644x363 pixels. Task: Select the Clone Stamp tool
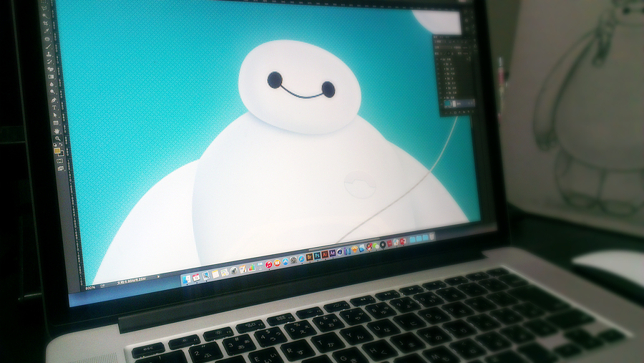pyautogui.click(x=49, y=54)
